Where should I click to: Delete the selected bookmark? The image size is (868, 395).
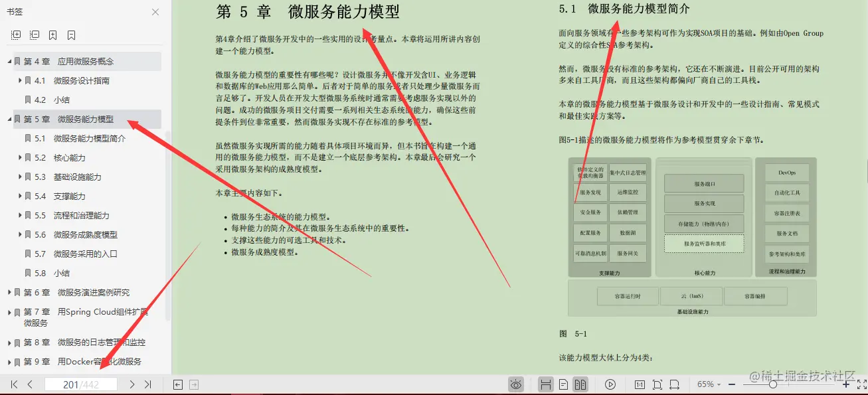(70, 35)
